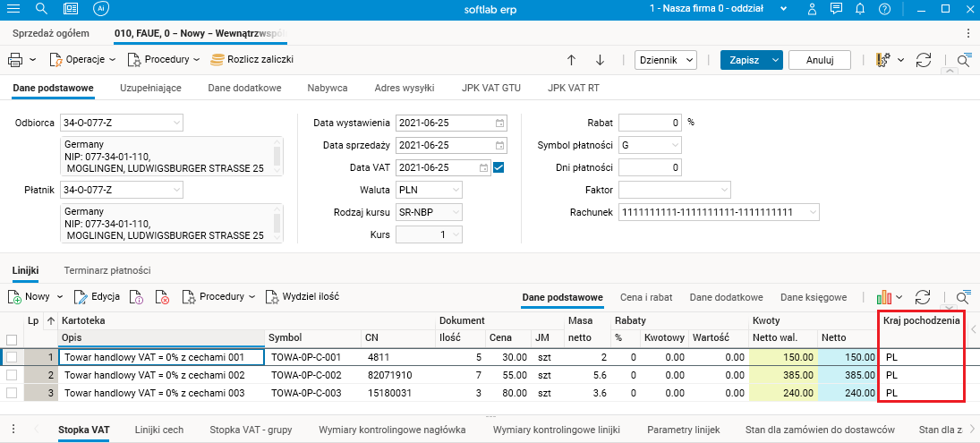Open the help question mark icon

tap(883, 9)
